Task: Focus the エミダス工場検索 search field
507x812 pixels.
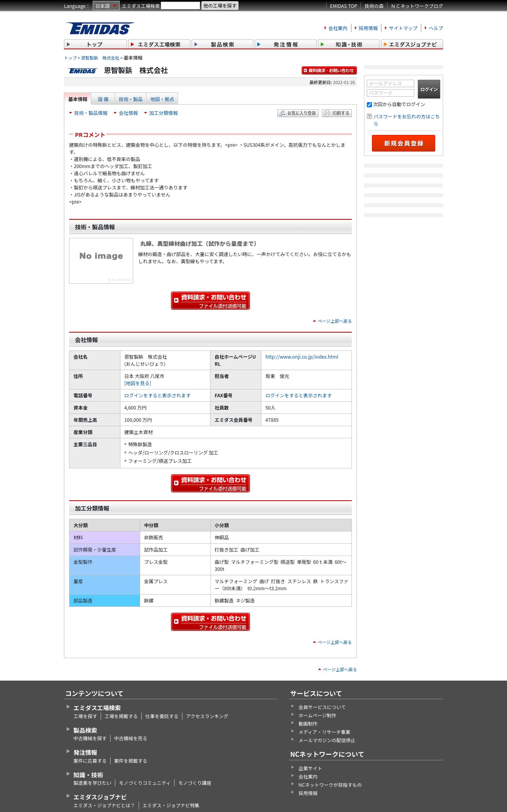Action: pyautogui.click(x=180, y=6)
